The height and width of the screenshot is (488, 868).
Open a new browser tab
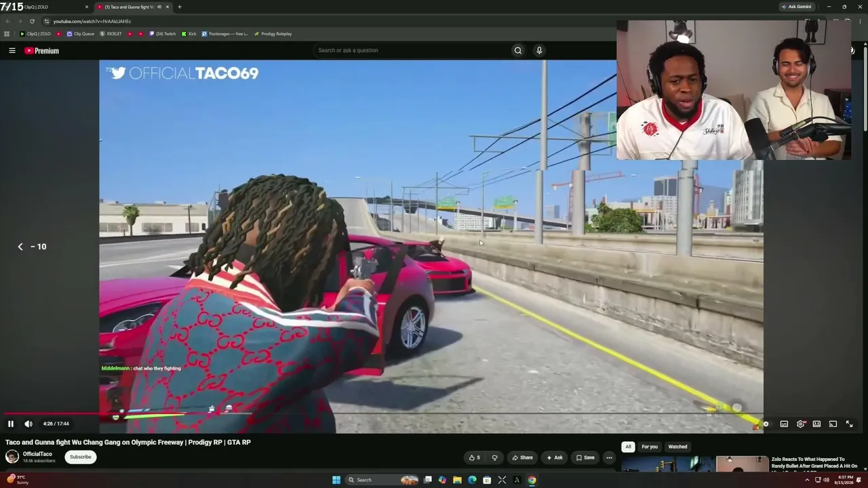[x=179, y=7]
